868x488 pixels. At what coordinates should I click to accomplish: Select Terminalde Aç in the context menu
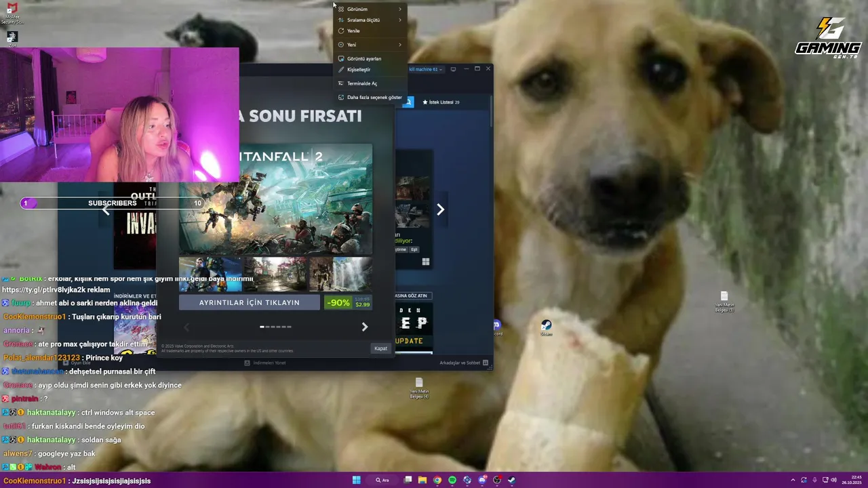370,83
